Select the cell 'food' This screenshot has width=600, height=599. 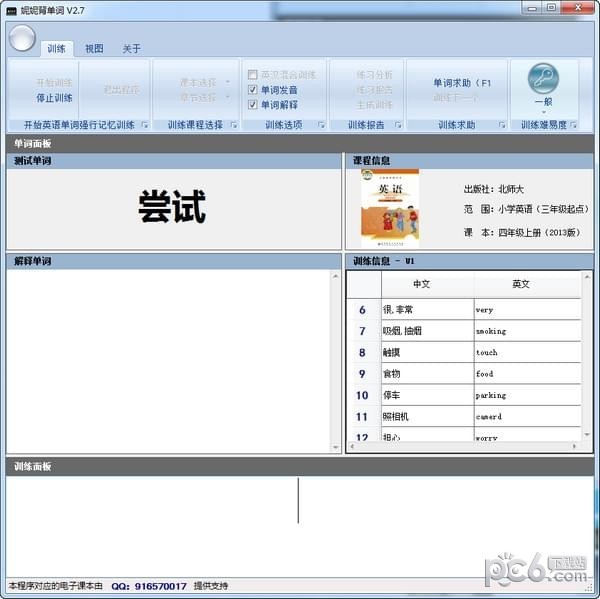[x=528, y=374]
